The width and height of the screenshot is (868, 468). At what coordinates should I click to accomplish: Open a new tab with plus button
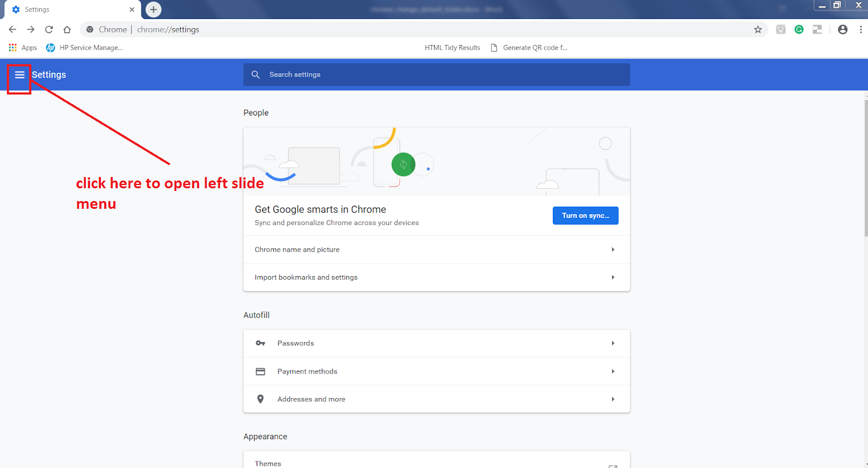(x=154, y=9)
